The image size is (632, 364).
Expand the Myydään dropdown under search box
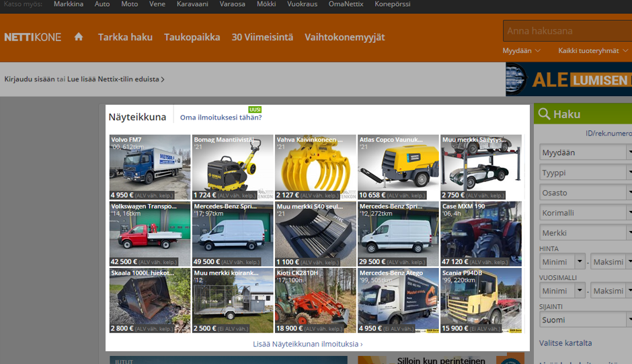point(521,51)
